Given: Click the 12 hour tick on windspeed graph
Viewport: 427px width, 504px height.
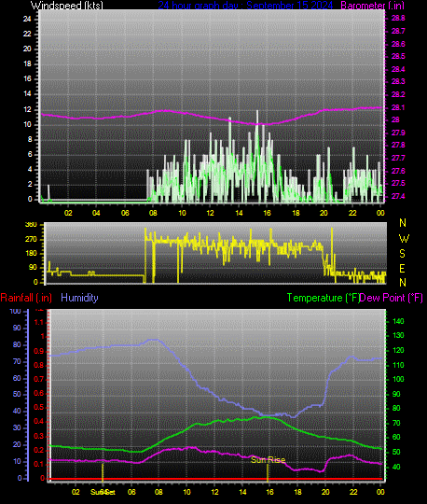Looking at the screenshot, I should click(x=210, y=213).
